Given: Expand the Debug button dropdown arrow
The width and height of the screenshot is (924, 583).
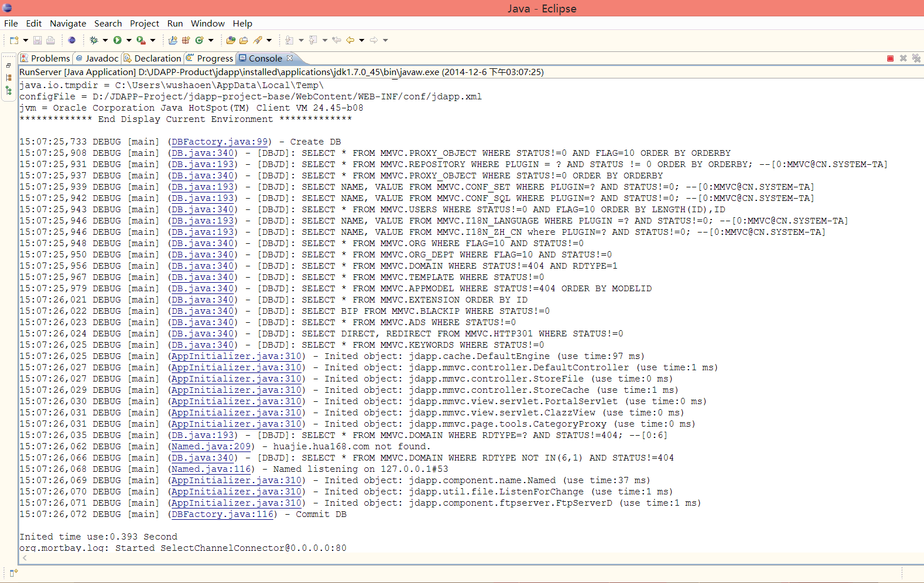Looking at the screenshot, I should (x=105, y=40).
